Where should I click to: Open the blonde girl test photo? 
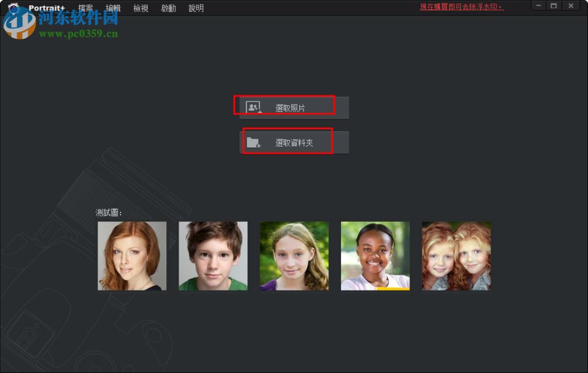[294, 255]
